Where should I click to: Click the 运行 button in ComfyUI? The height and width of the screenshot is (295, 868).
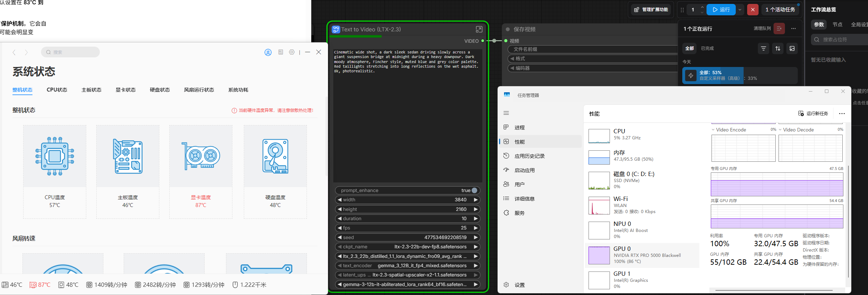click(x=721, y=10)
